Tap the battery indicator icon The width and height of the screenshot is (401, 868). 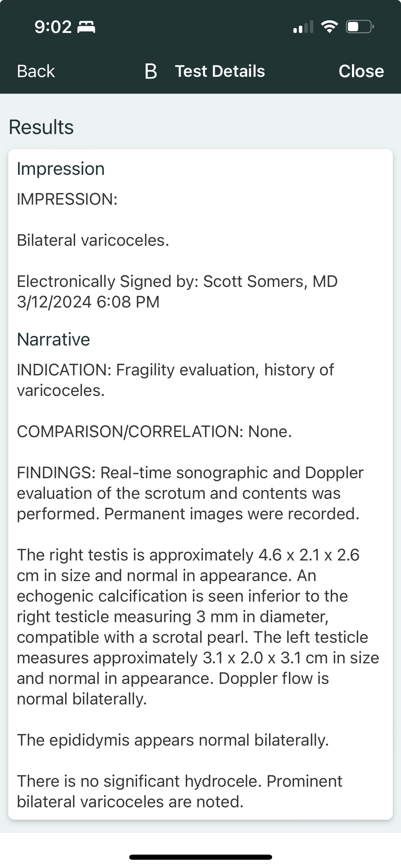360,26
